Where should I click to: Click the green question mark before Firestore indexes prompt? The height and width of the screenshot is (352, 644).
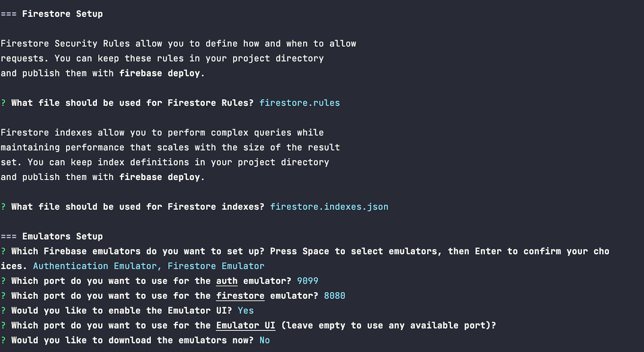[x=3, y=207]
